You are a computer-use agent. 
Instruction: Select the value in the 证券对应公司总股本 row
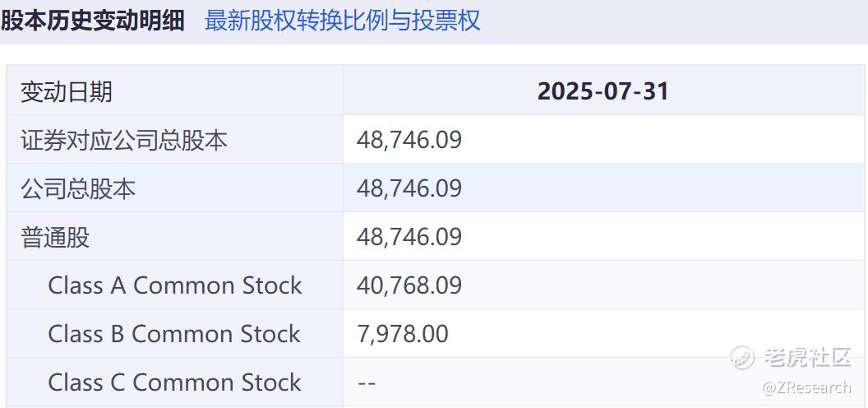[409, 140]
